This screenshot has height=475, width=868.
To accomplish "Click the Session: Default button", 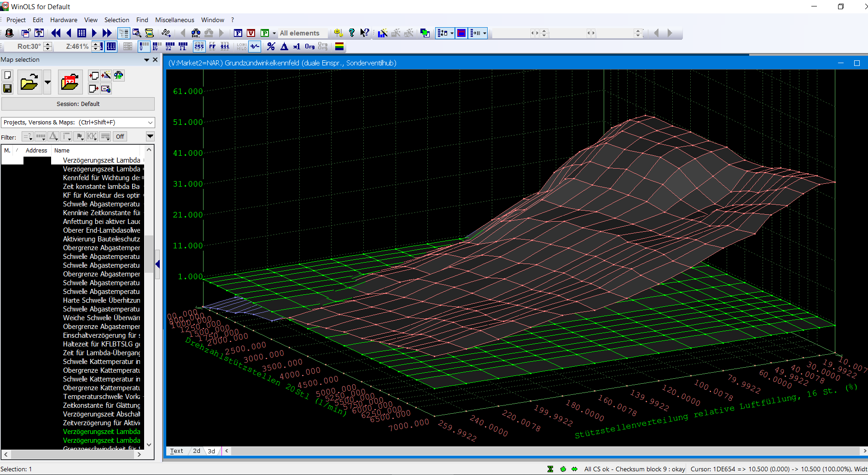I will (78, 104).
